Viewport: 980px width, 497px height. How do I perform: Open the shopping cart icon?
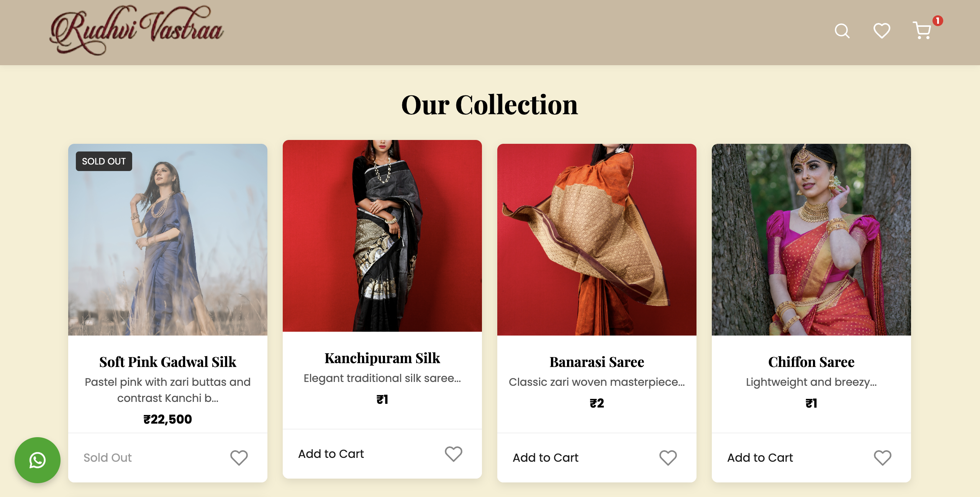[922, 31]
